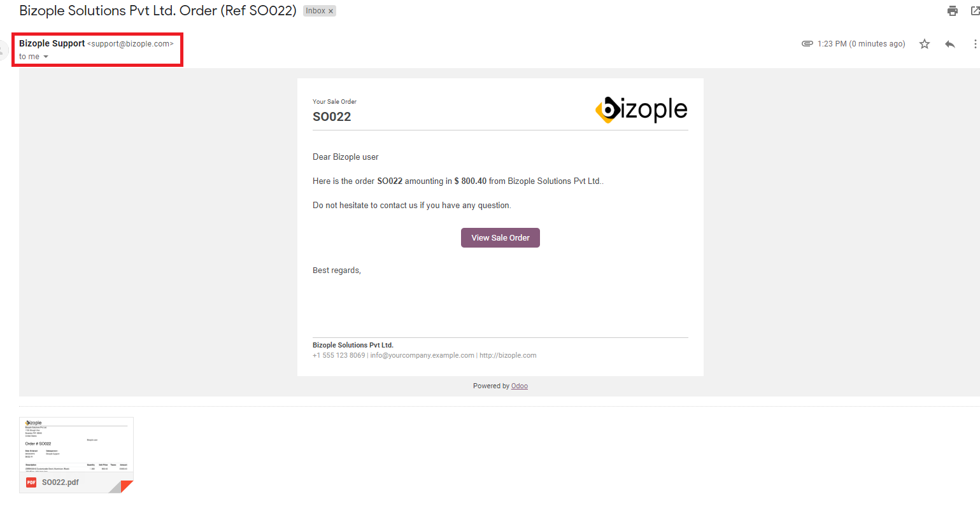Click the +1 555 123 8069 phone number

(339, 355)
